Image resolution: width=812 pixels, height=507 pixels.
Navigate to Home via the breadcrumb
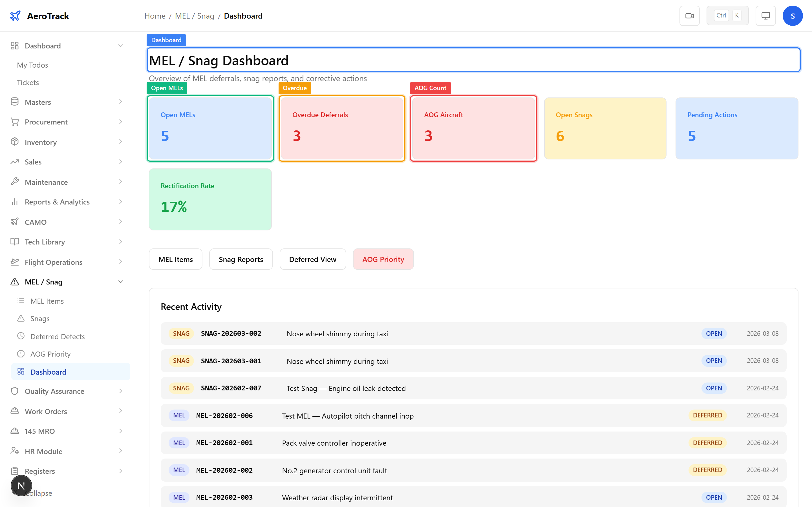click(155, 16)
